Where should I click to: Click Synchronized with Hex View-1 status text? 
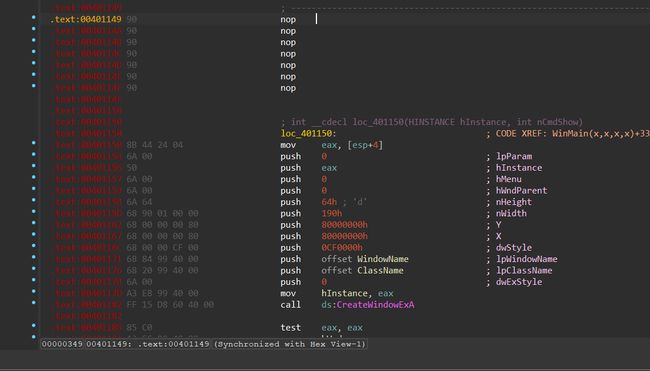point(290,344)
